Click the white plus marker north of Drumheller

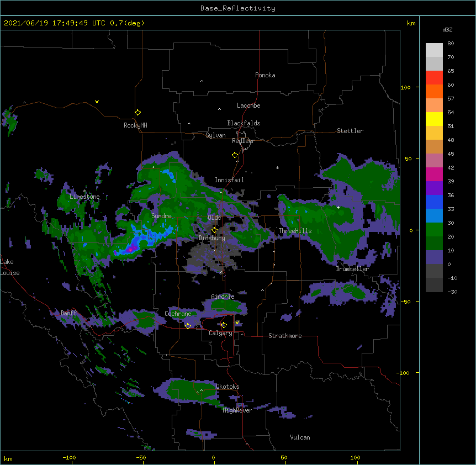[x=338, y=207]
